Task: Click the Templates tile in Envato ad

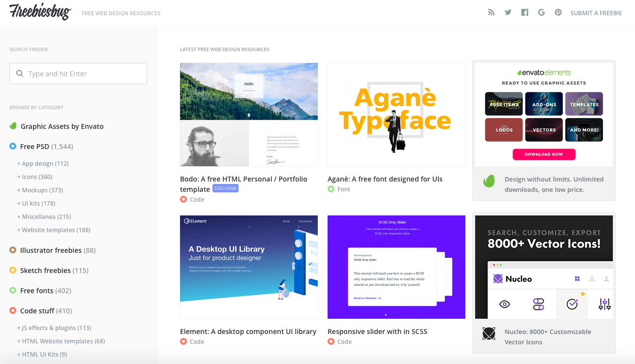Action: tap(584, 104)
